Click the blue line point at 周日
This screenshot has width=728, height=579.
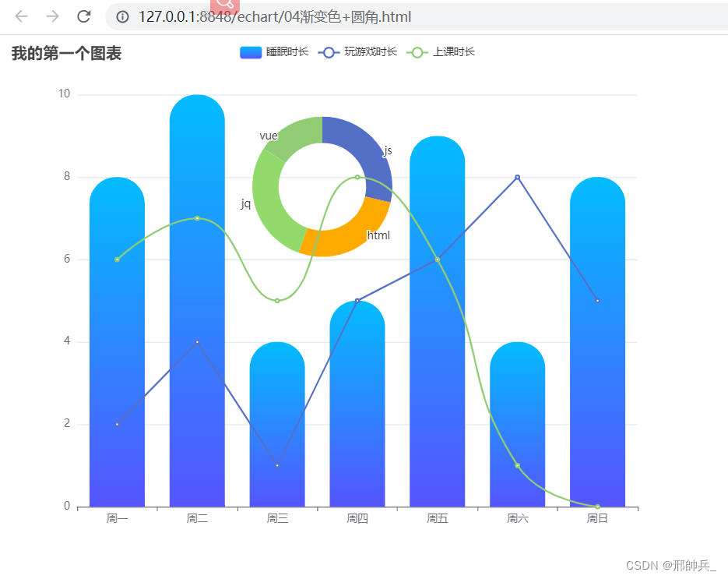[x=597, y=301]
